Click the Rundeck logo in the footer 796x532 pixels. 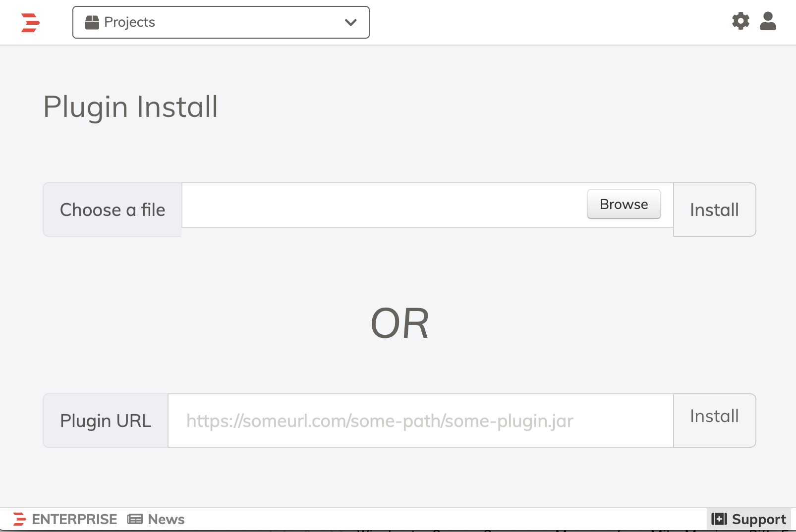pos(19,519)
